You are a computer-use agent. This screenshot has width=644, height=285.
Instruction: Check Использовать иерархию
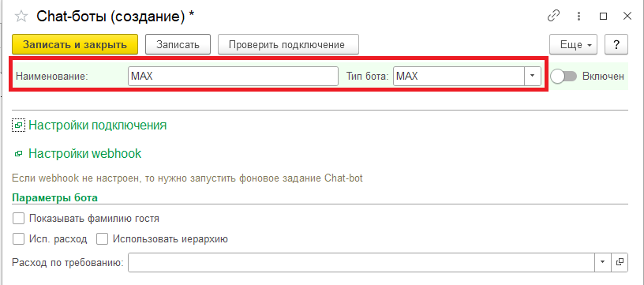pyautogui.click(x=103, y=239)
